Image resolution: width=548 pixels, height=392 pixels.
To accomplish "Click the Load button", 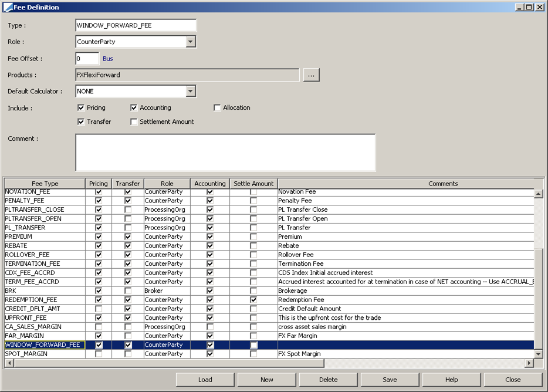I will click(x=205, y=380).
